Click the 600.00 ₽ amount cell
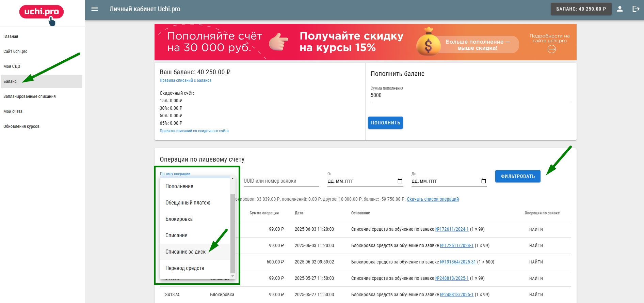644x303 pixels. coord(275,262)
